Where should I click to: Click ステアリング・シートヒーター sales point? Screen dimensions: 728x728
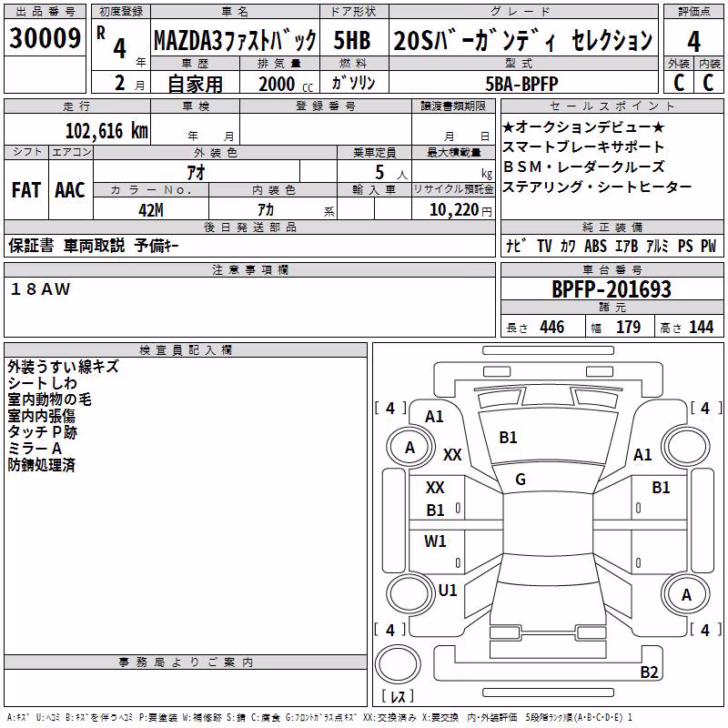[x=597, y=187]
